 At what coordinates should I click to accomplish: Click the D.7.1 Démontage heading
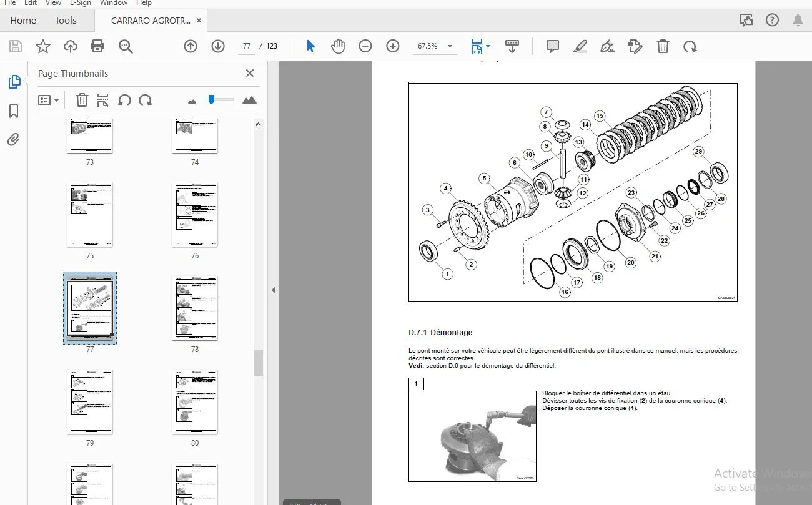(x=440, y=333)
